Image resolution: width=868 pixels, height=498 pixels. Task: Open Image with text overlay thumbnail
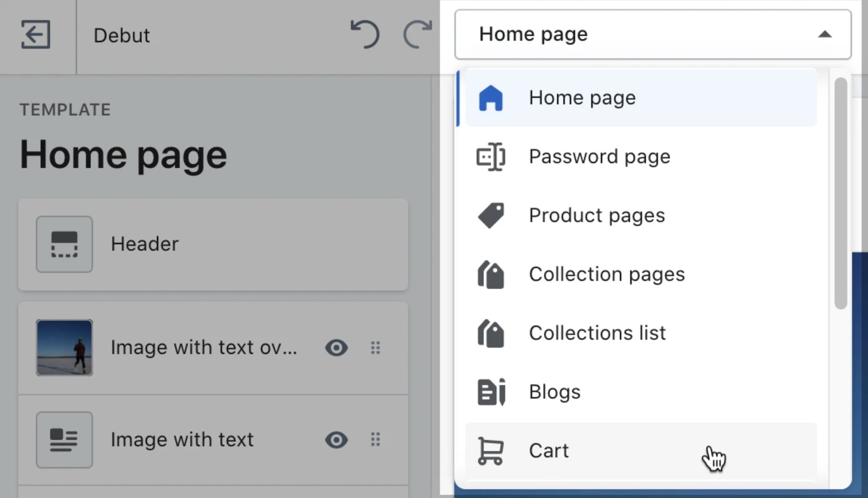click(x=64, y=348)
